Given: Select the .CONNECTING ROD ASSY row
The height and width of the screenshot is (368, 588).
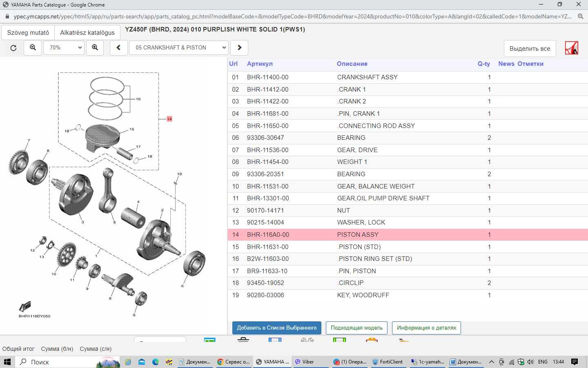Looking at the screenshot, I should pyautogui.click(x=408, y=126).
